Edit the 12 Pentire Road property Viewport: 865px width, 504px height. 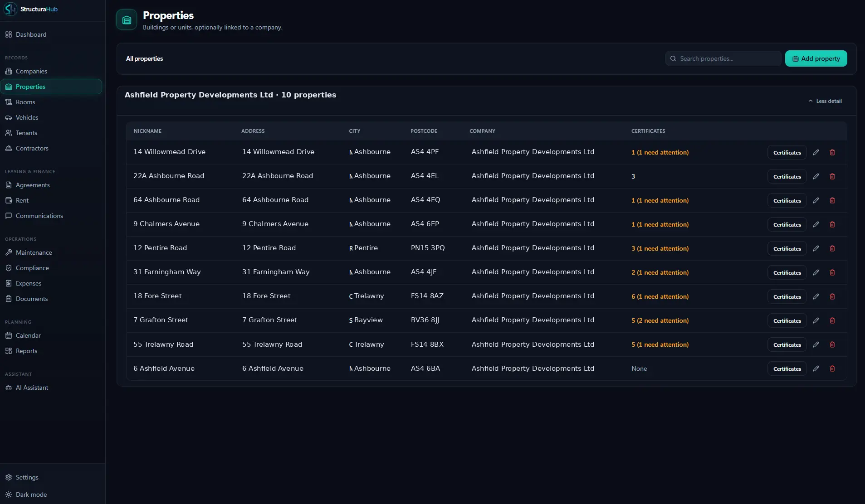(x=816, y=248)
